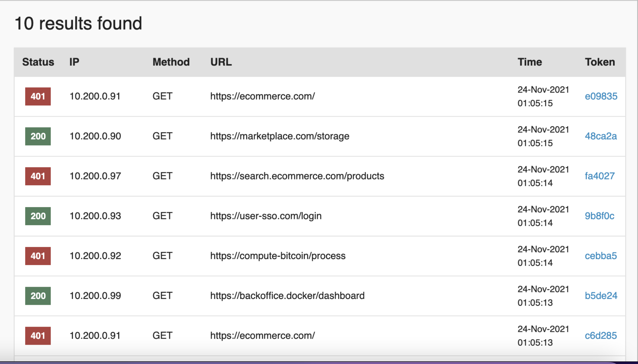
Task: Open token link cebba5
Action: click(x=601, y=256)
